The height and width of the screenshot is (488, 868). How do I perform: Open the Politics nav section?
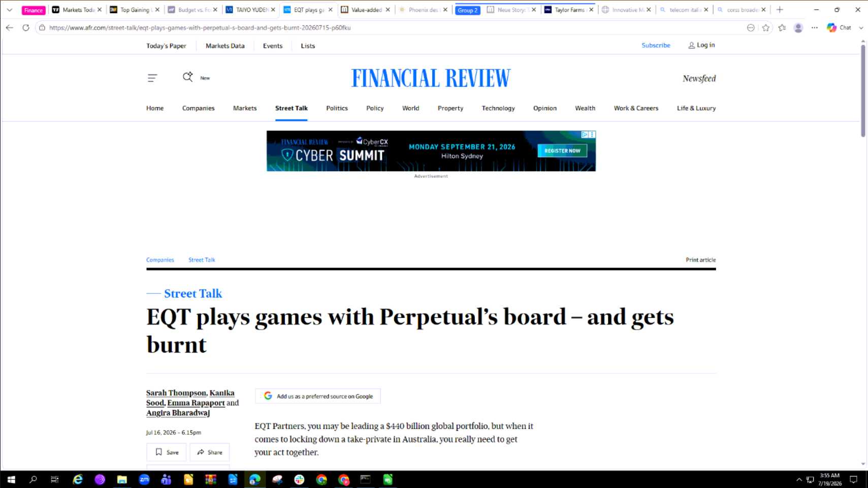[x=337, y=108]
